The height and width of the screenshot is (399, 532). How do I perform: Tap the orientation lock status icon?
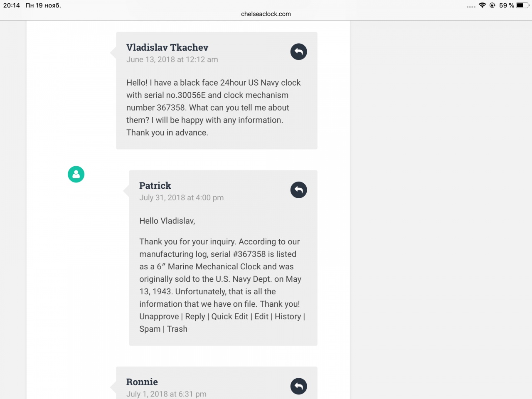pos(493,5)
